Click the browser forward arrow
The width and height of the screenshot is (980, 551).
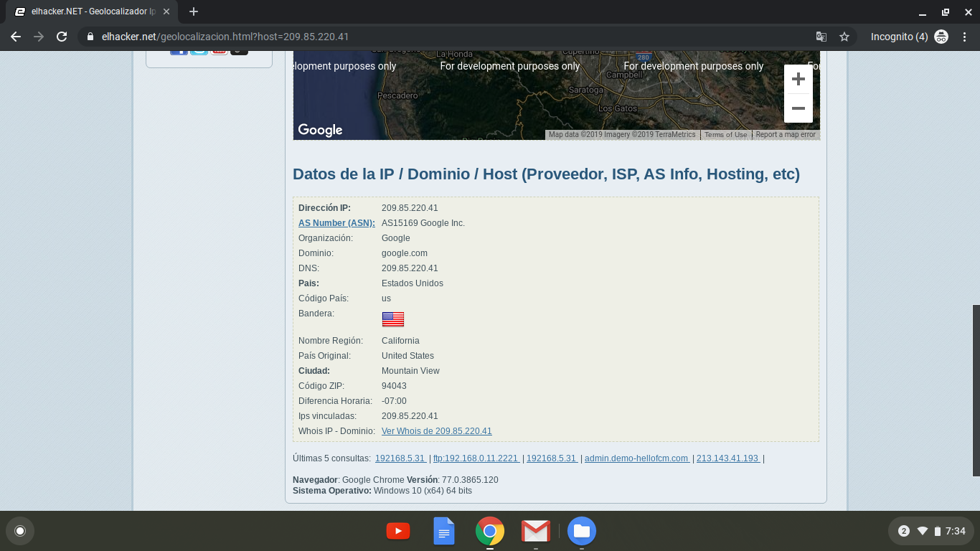(39, 37)
